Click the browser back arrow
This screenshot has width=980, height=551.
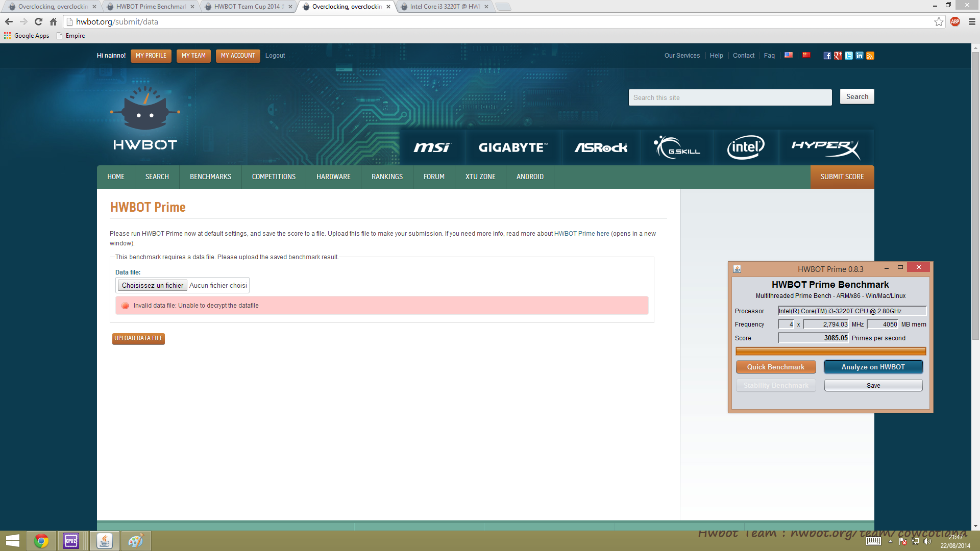9,21
